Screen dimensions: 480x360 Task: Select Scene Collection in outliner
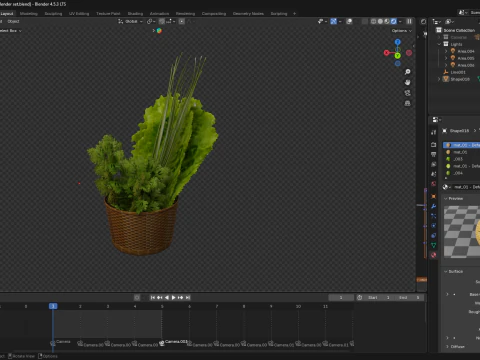tap(459, 30)
